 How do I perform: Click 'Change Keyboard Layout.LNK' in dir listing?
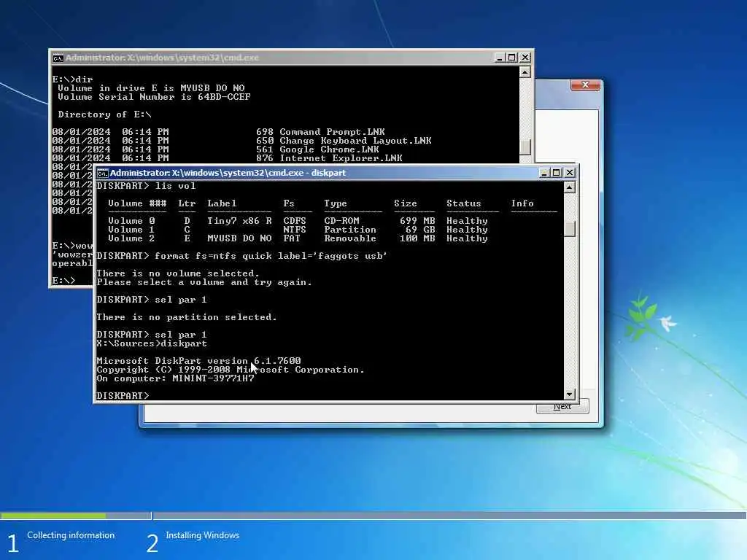355,141
